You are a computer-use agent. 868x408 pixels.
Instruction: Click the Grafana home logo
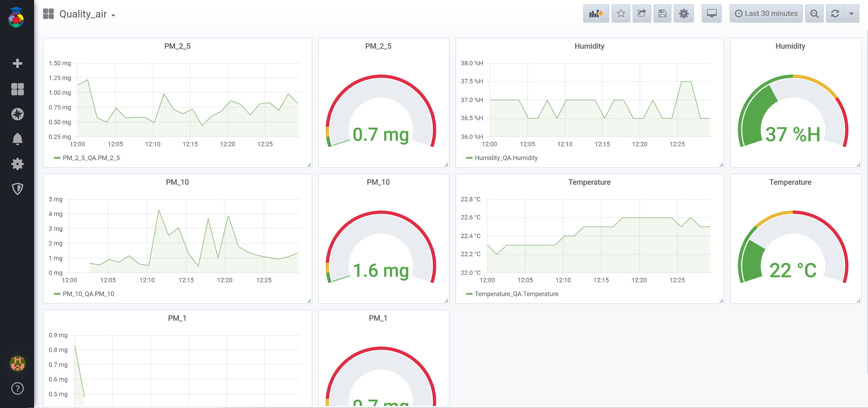[16, 17]
